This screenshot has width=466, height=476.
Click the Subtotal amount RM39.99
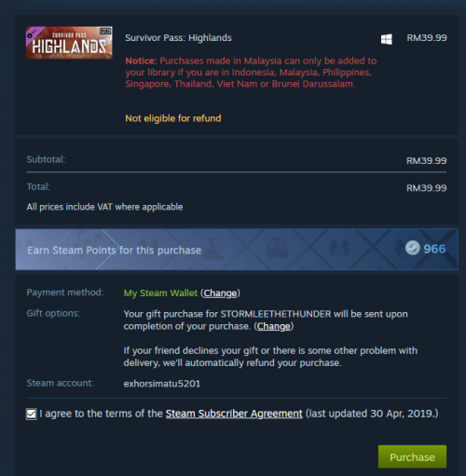(x=427, y=160)
